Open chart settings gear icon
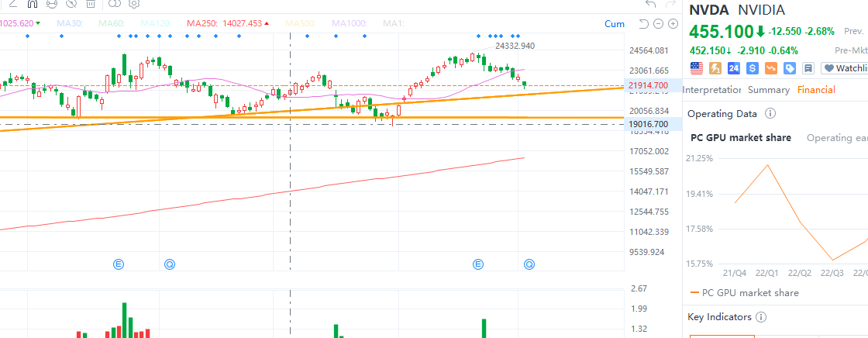This screenshot has height=338, width=868. [133, 4]
